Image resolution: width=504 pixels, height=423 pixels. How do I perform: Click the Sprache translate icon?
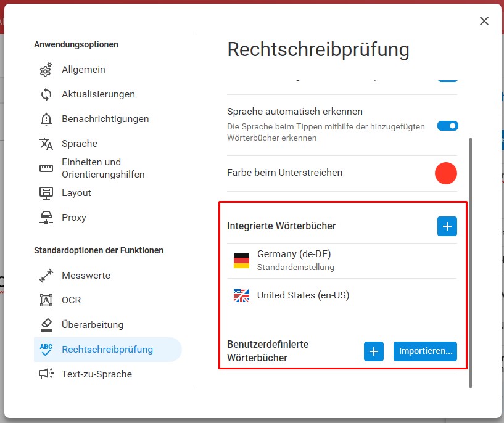46,144
